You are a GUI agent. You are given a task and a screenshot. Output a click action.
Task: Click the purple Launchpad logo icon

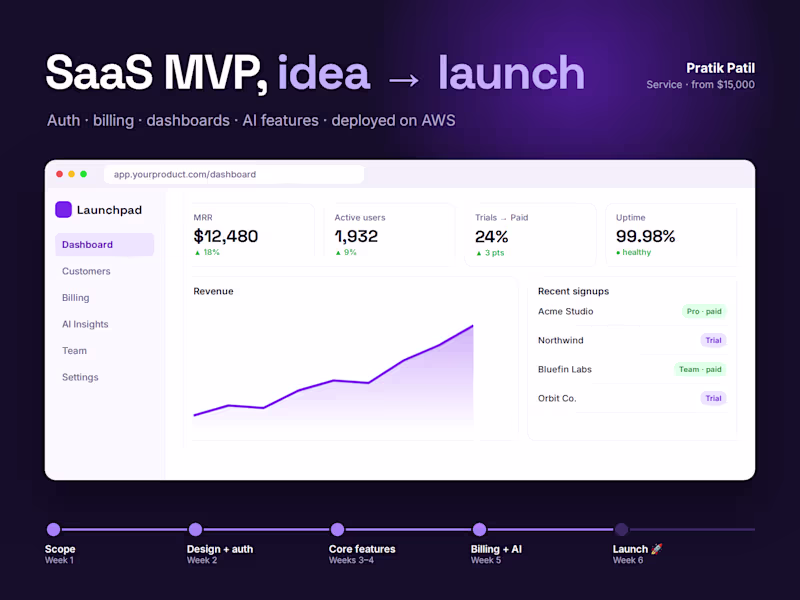tap(63, 210)
